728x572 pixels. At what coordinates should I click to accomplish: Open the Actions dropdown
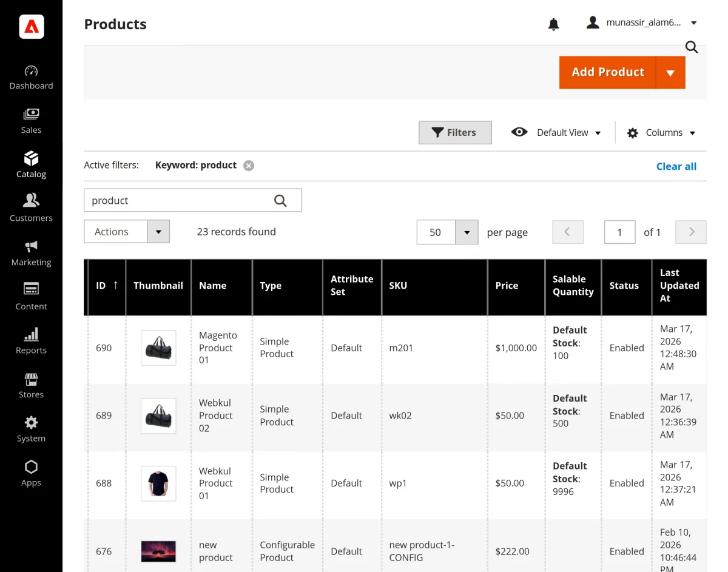(x=127, y=232)
